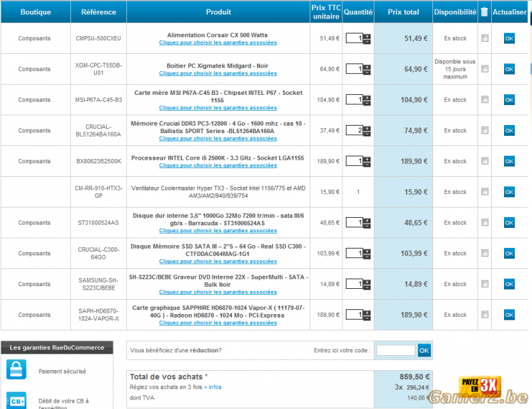Click the Disponibilité column header
Screen dimensions: 532x409
click(455, 12)
